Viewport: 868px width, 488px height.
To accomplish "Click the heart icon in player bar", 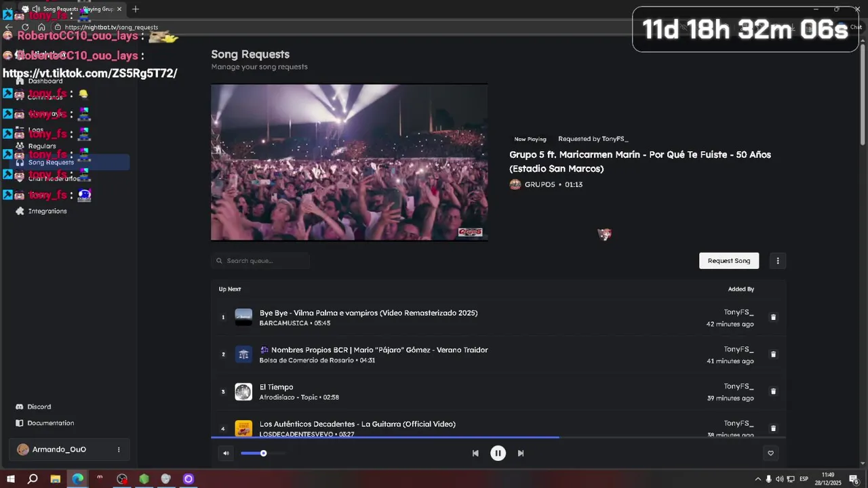I will 770,453.
